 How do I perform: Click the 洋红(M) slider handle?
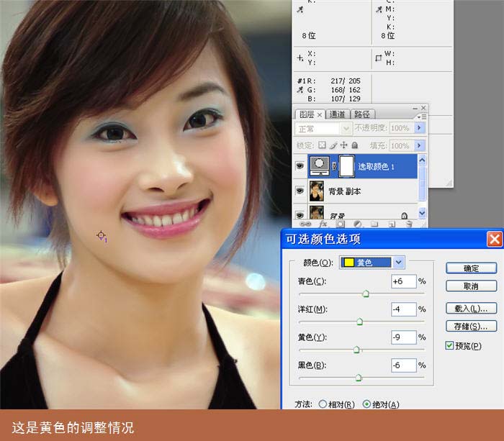click(x=360, y=321)
